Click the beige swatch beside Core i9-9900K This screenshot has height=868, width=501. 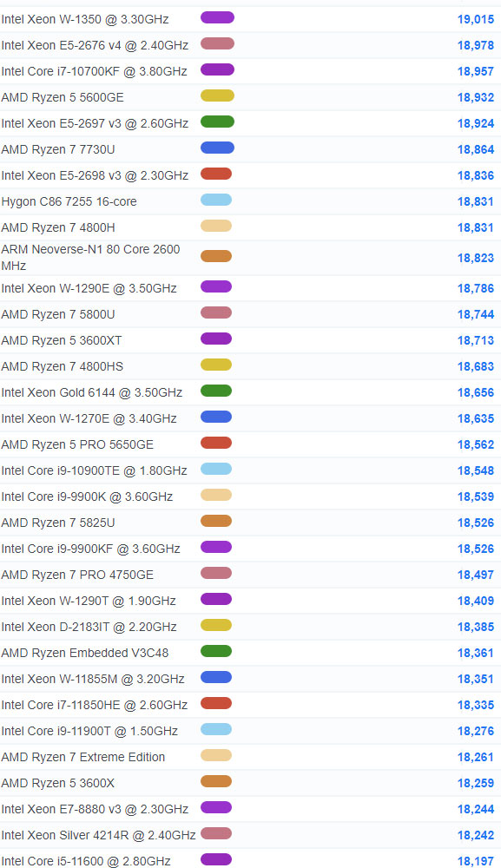click(x=216, y=495)
